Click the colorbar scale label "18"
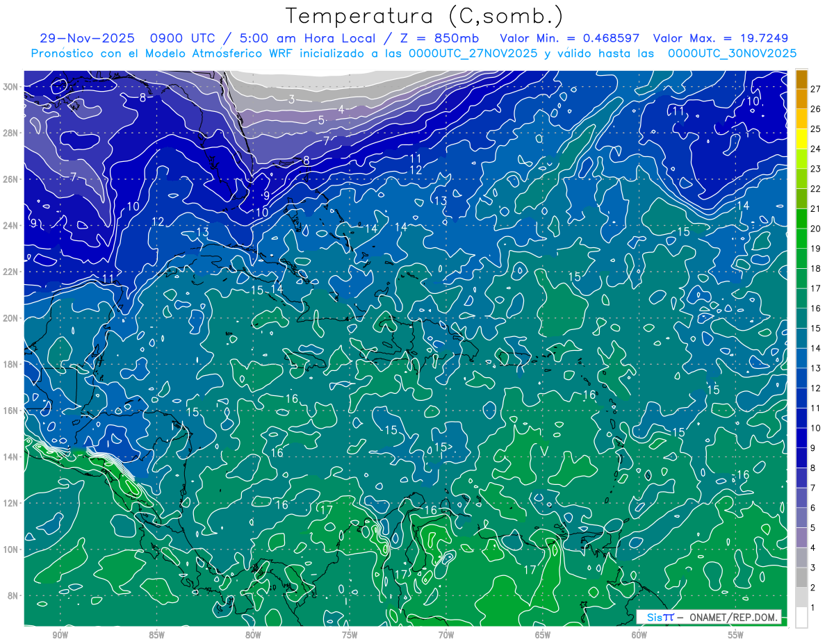Image resolution: width=834 pixels, height=644 pixels. pos(815,268)
